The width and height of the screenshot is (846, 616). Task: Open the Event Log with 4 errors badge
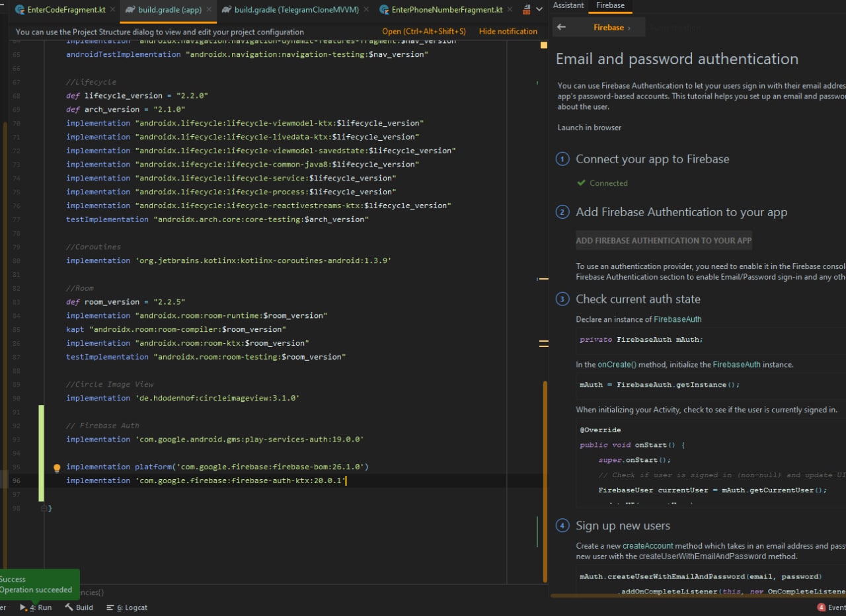(x=831, y=607)
